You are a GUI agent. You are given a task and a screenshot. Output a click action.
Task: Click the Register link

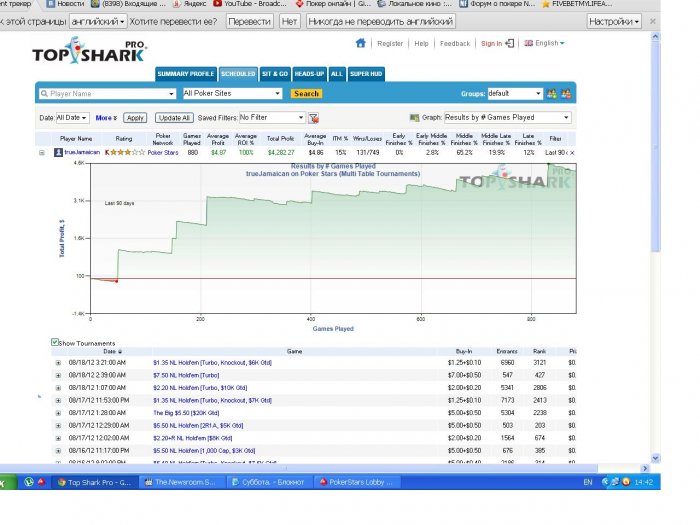[x=390, y=43]
